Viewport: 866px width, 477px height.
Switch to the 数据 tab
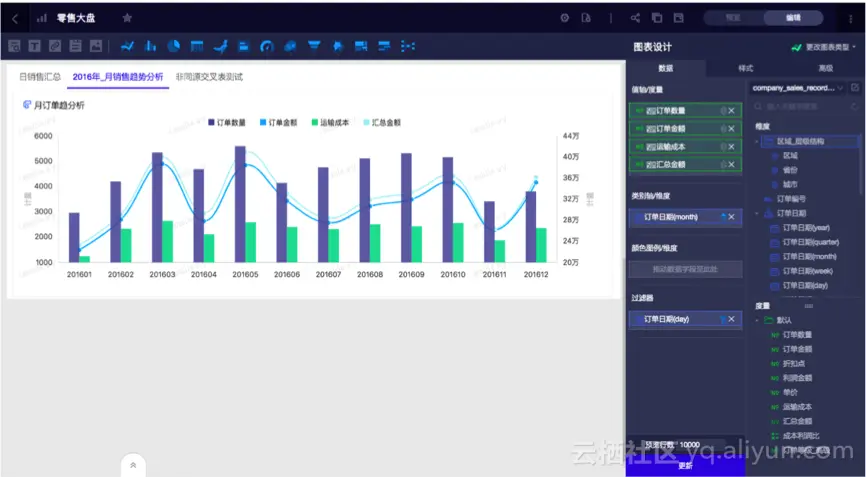tap(666, 68)
